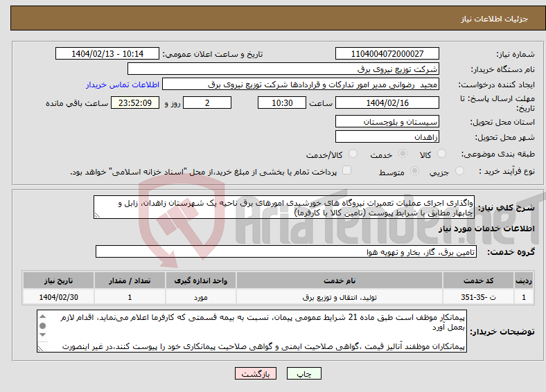The height and width of the screenshot is (392, 546).
Task: Toggle the اسناد خزانه اسلامی payment checkbox
Action: click(x=346, y=170)
